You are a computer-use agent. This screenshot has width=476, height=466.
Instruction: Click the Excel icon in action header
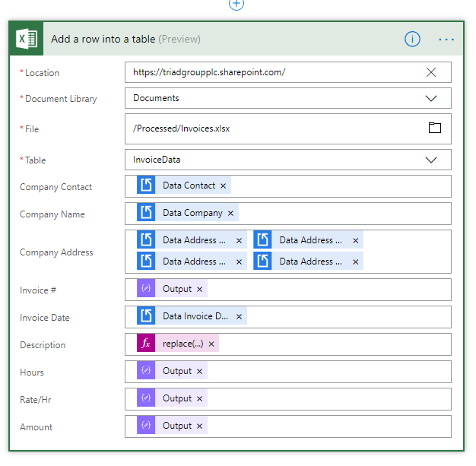click(27, 39)
